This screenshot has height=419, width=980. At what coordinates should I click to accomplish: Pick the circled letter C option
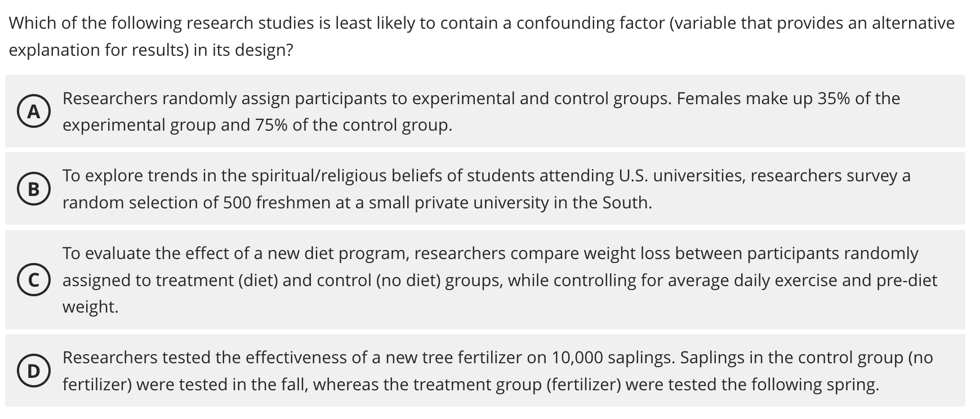click(34, 280)
